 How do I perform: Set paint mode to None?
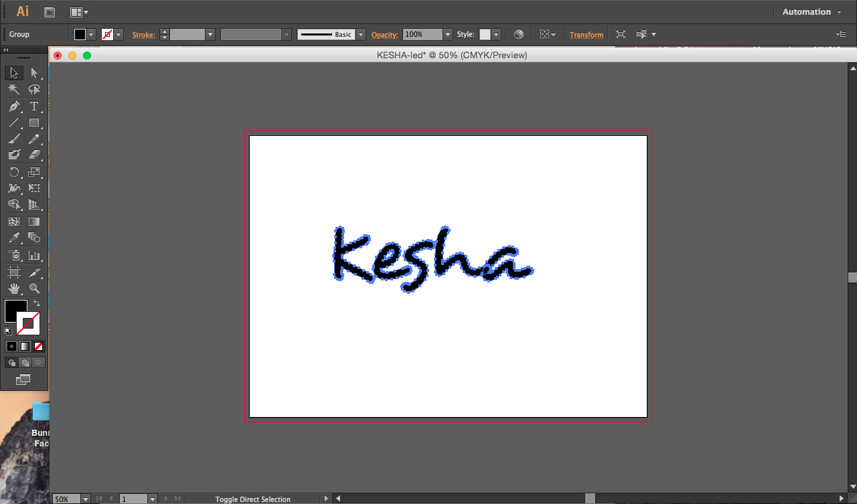point(38,346)
